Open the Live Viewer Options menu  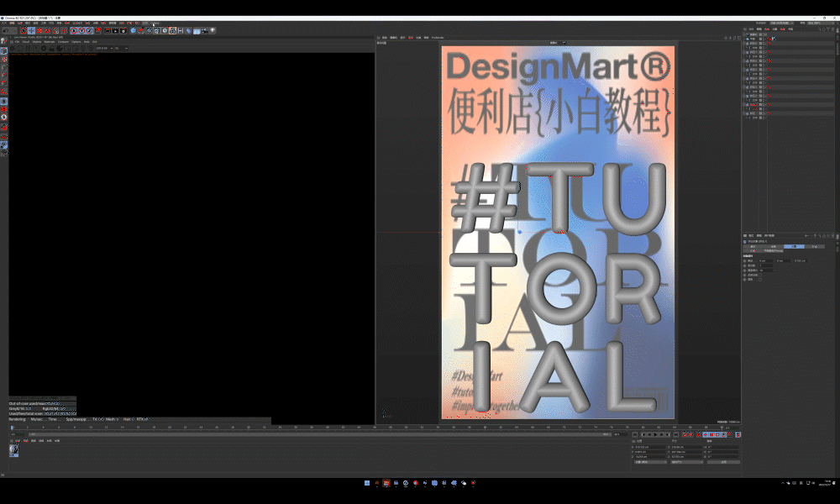coord(76,42)
